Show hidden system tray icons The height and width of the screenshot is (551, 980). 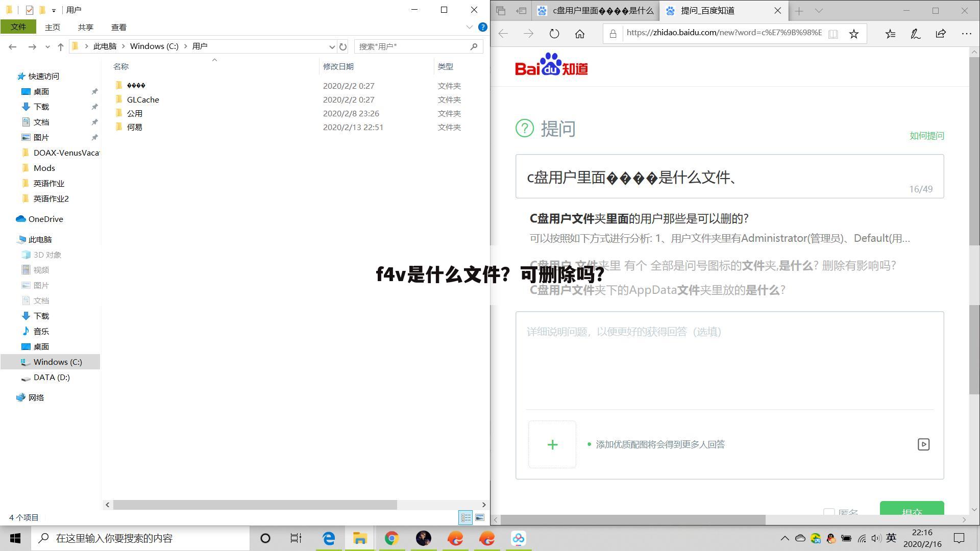pos(785,538)
